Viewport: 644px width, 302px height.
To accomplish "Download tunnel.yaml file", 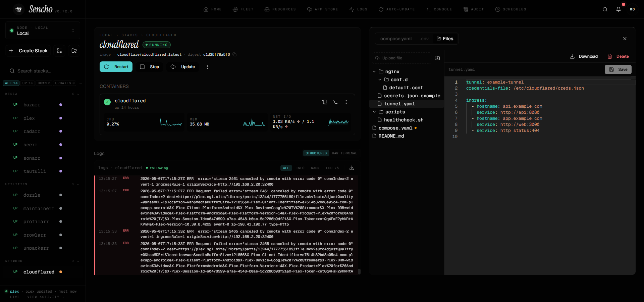I will [584, 56].
